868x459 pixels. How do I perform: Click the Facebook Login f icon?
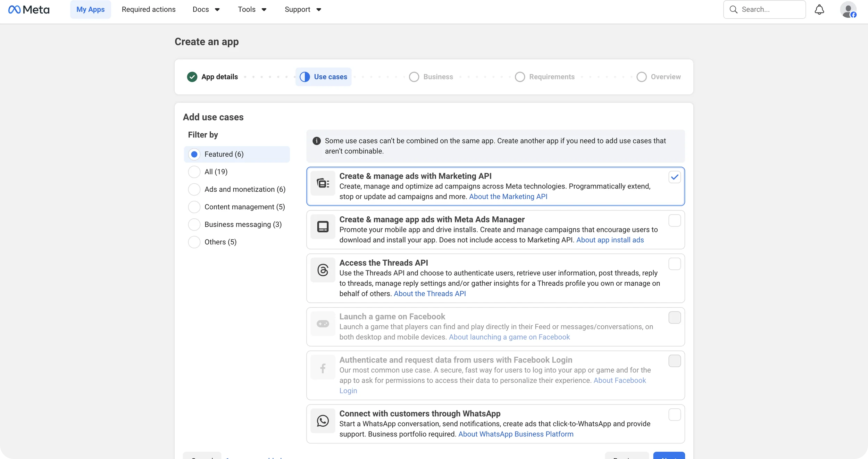point(323,367)
